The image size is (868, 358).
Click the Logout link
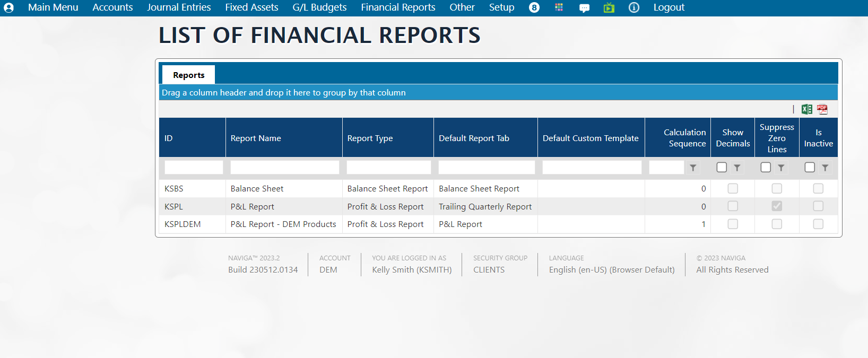(669, 7)
